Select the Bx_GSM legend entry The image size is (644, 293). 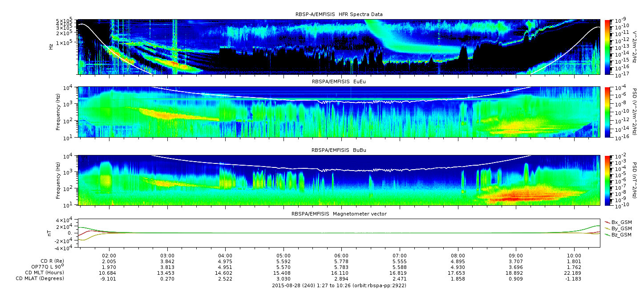click(x=618, y=222)
